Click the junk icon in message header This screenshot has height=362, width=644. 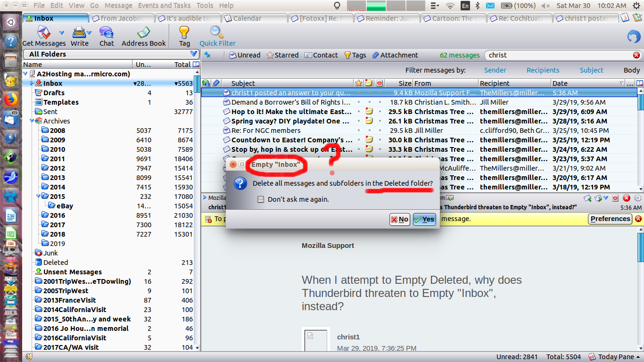(x=616, y=198)
